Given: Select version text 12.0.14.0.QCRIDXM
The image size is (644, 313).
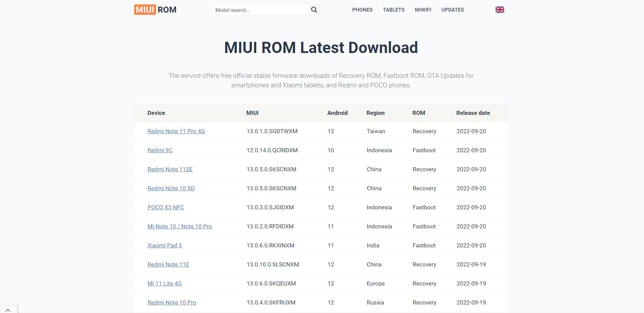Looking at the screenshot, I should [272, 150].
